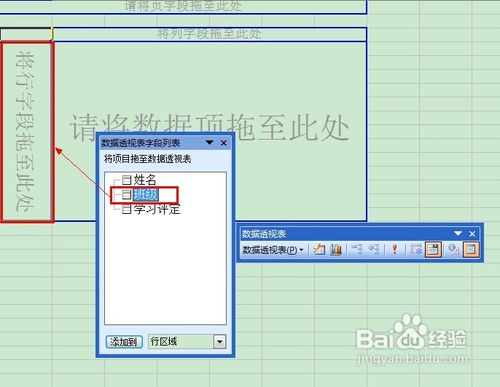500x387 pixels.
Task: Open the Format Report icon in PivotTable toolbar
Action: pos(319,249)
